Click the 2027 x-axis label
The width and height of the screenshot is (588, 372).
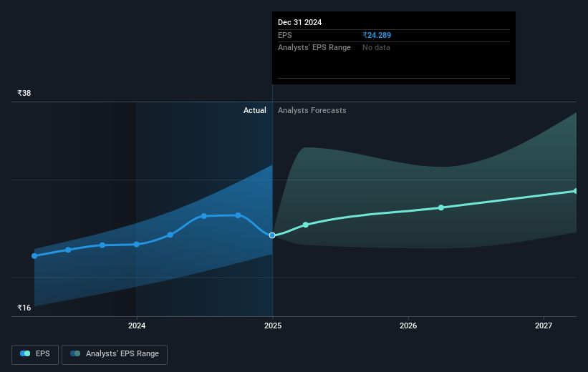click(544, 325)
